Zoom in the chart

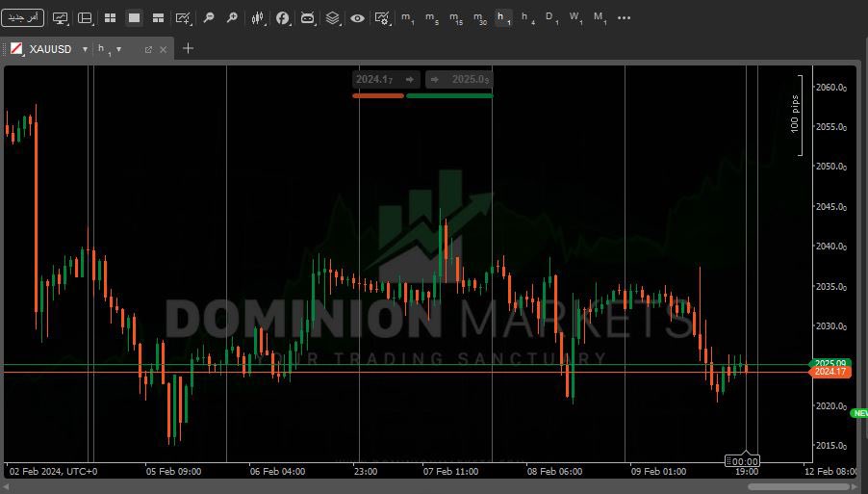click(232, 18)
